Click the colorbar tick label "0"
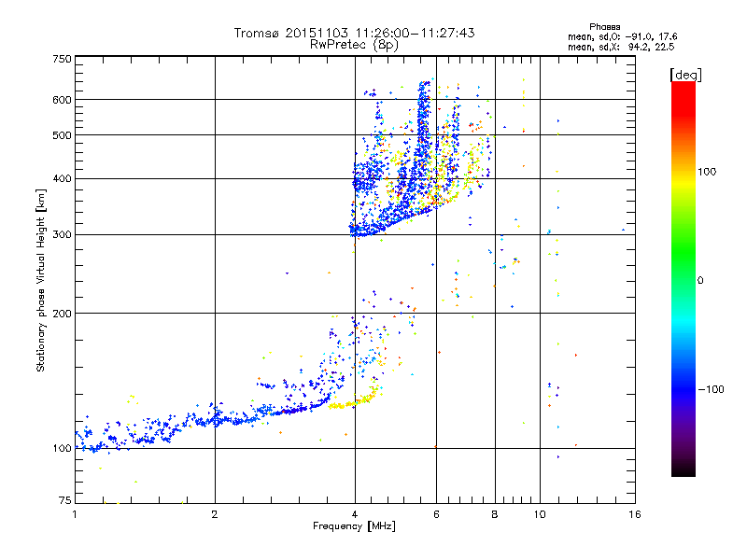The image size is (747, 560). pyautogui.click(x=700, y=281)
